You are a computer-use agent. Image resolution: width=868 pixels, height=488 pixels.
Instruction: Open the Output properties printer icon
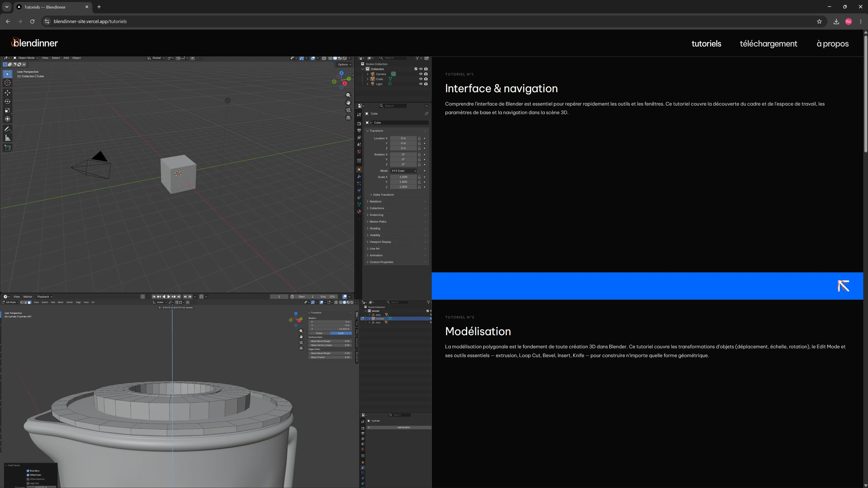[x=359, y=131]
